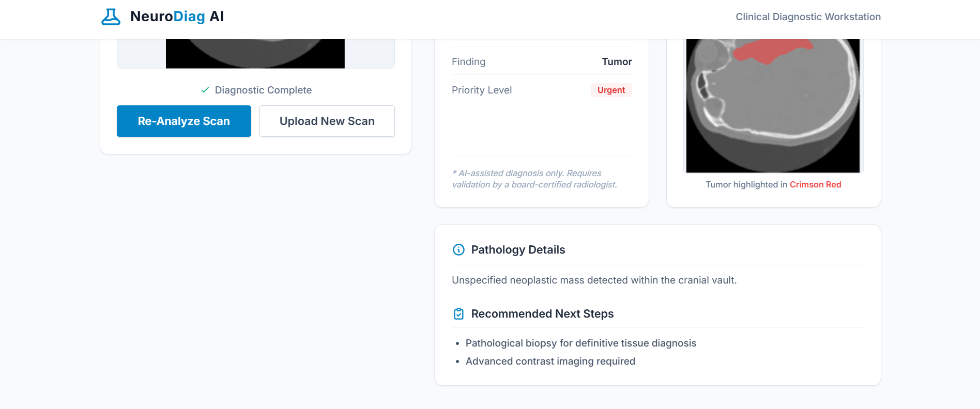The height and width of the screenshot is (409, 980).
Task: Click the Clinical Diagnostic Workstation label
Action: pyautogui.click(x=808, y=17)
